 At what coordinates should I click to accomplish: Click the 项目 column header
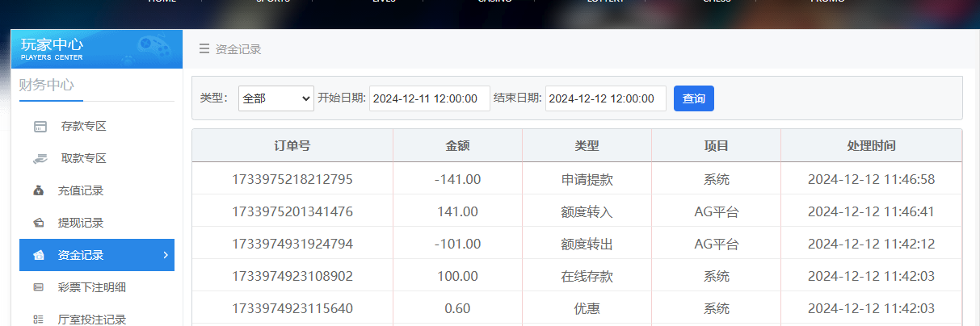point(717,146)
